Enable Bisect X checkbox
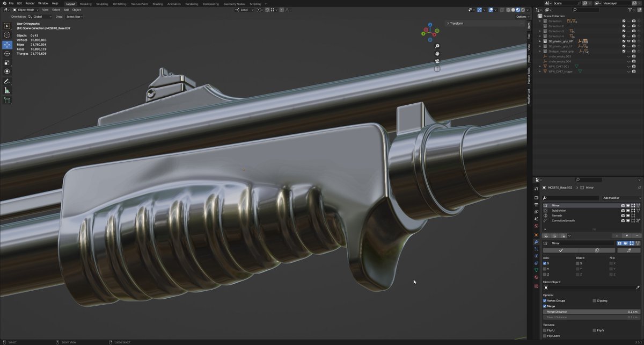The image size is (644, 345). tap(577, 263)
